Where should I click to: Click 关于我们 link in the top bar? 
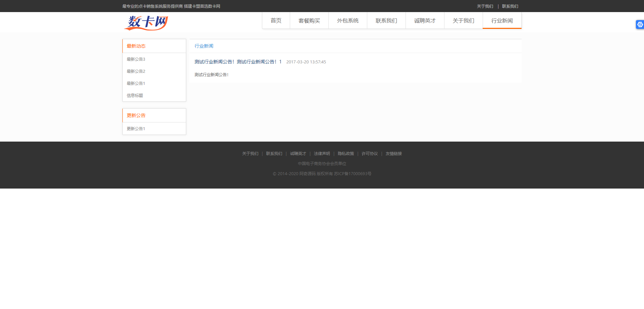pos(485,6)
